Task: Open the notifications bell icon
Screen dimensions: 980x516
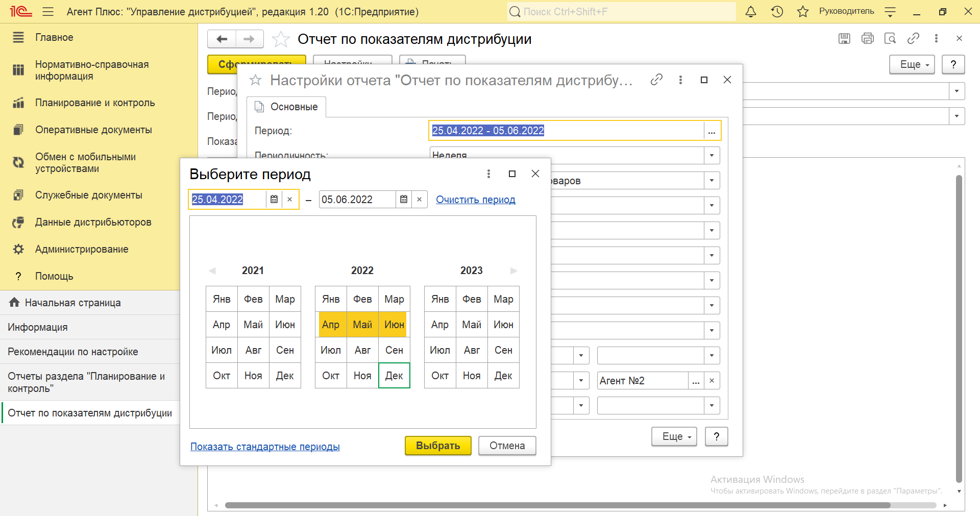Action: (751, 12)
